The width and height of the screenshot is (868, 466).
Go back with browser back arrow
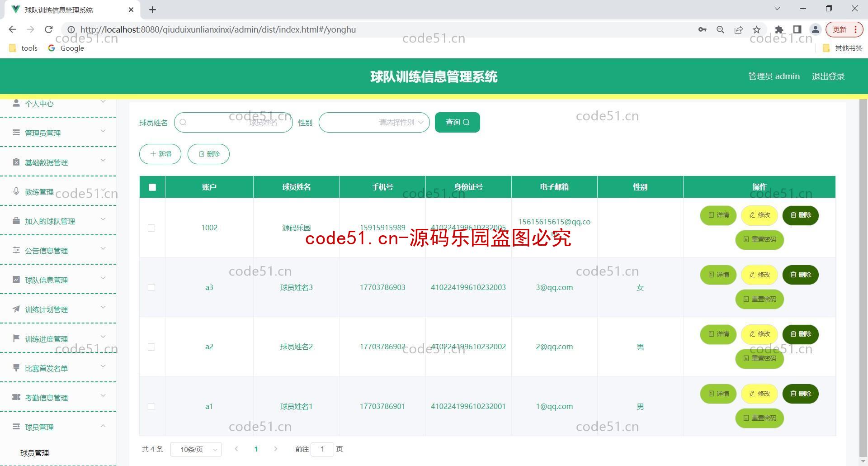pos(13,29)
